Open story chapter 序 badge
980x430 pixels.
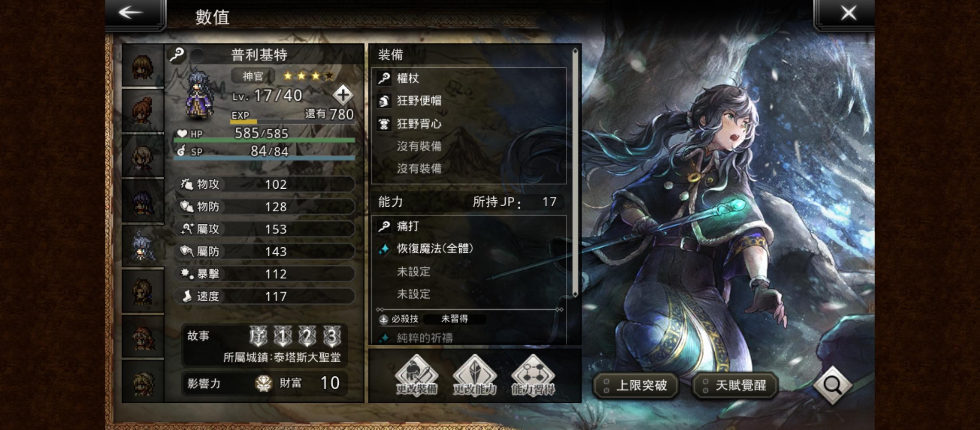click(258, 336)
